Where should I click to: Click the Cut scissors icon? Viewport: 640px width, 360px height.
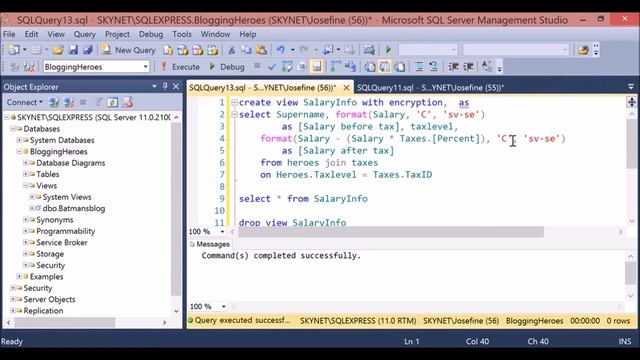(231, 50)
